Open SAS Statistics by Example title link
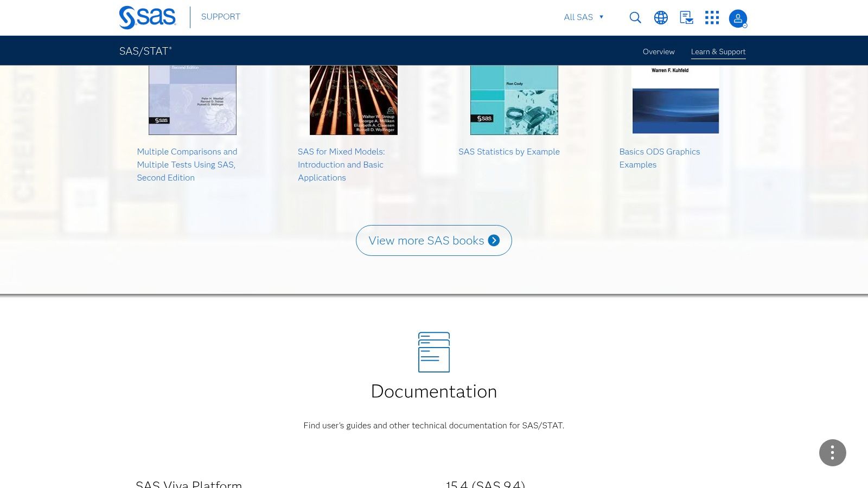This screenshot has height=488, width=868. click(509, 152)
